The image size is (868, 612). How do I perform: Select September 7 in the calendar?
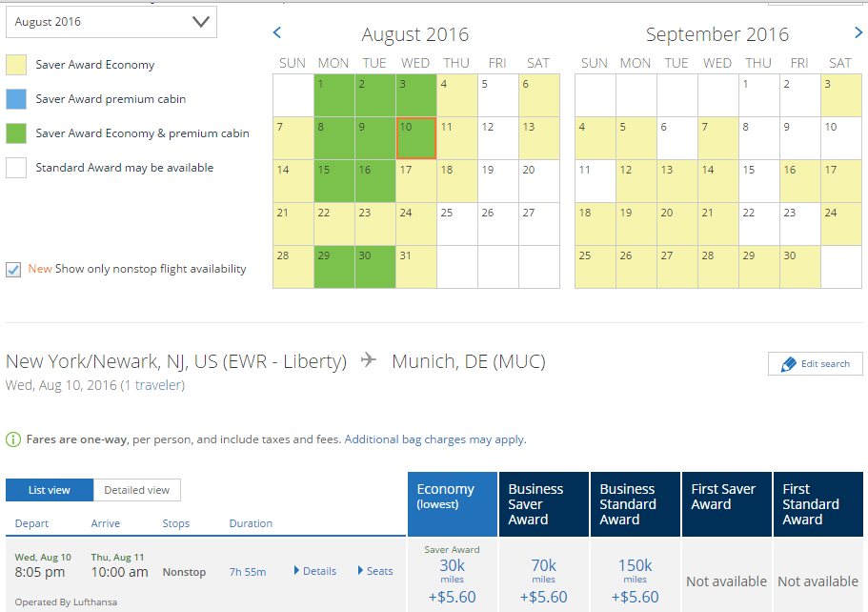pos(718,138)
